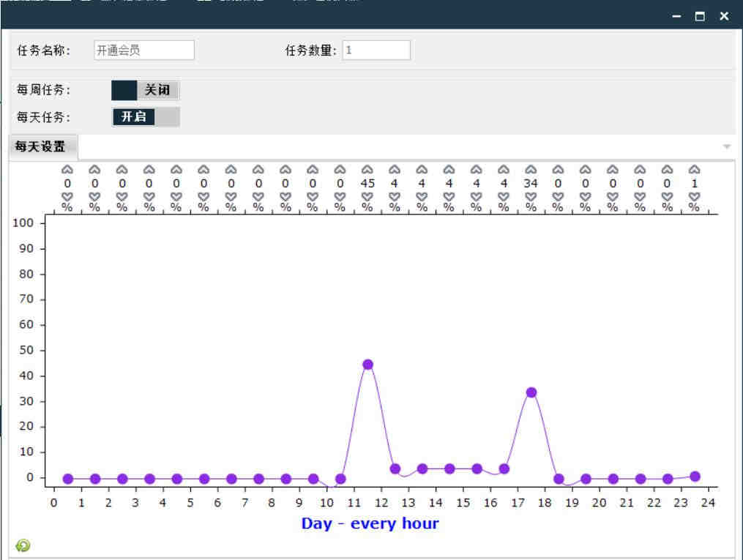Decrease the 34% value with its down arrow
Image resolution: width=743 pixels, height=560 pixels.
[531, 196]
